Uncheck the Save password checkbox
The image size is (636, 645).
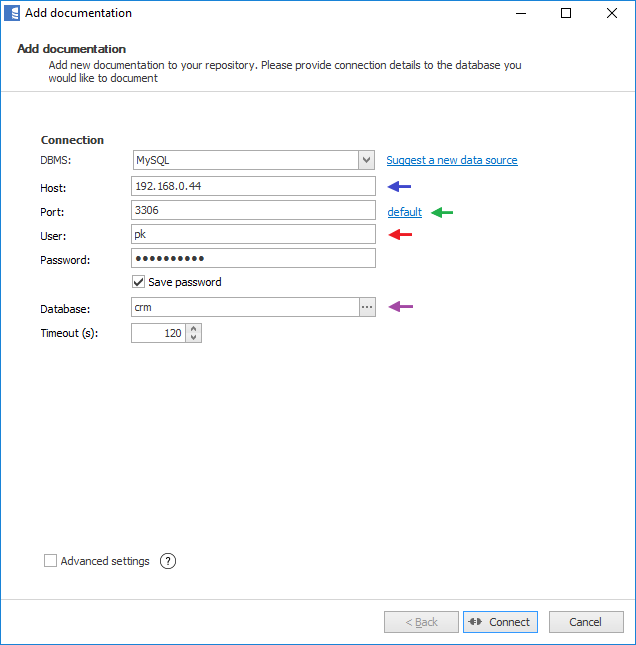[x=139, y=282]
